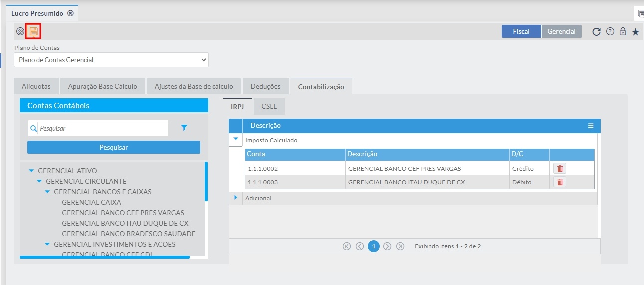Select GERENCIAL BANCO BRADESCO SAUDADE tree item
The height and width of the screenshot is (285, 644).
129,234
